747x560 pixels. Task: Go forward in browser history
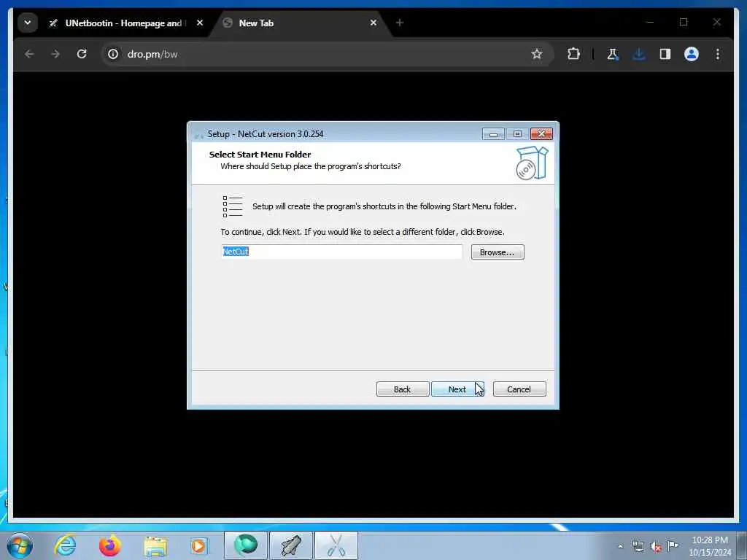point(55,54)
